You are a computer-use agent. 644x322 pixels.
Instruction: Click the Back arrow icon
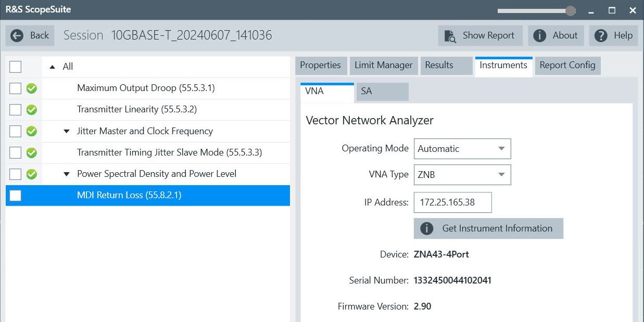pyautogui.click(x=17, y=35)
